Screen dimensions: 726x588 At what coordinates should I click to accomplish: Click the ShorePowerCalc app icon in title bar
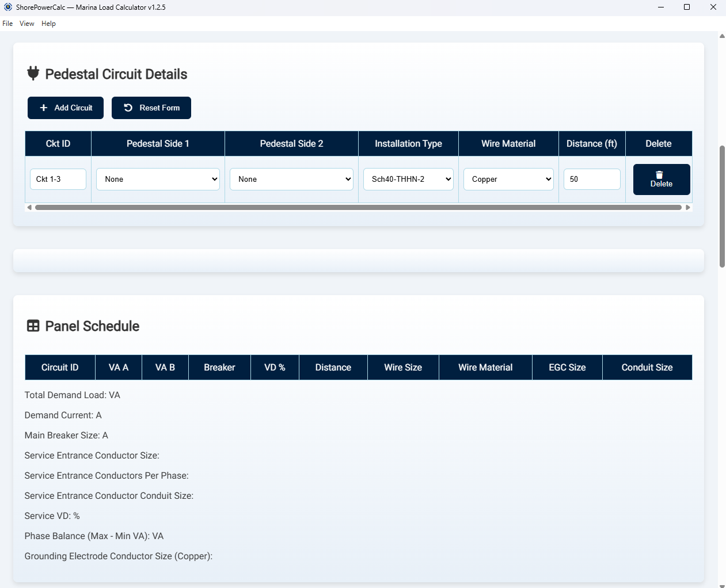[8, 7]
